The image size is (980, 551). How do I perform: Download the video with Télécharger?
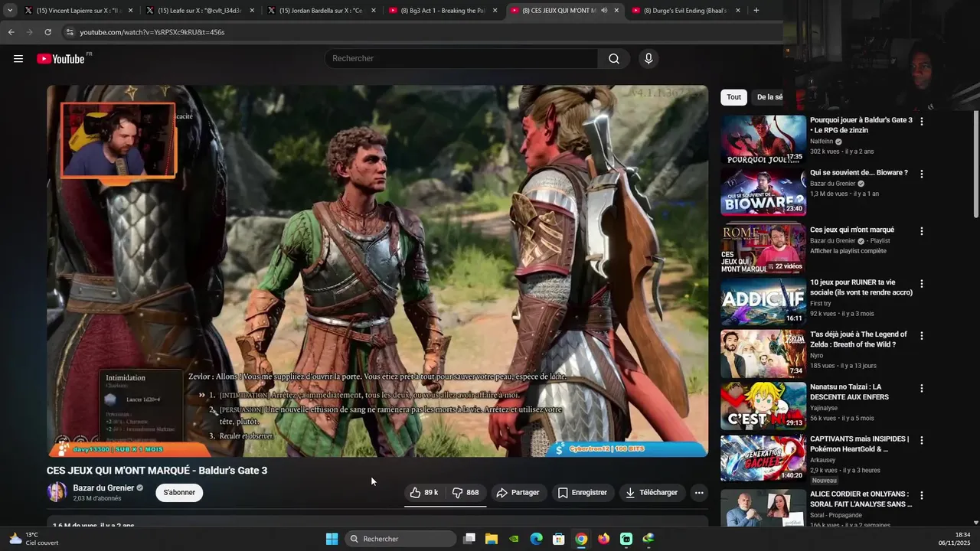[x=652, y=493]
